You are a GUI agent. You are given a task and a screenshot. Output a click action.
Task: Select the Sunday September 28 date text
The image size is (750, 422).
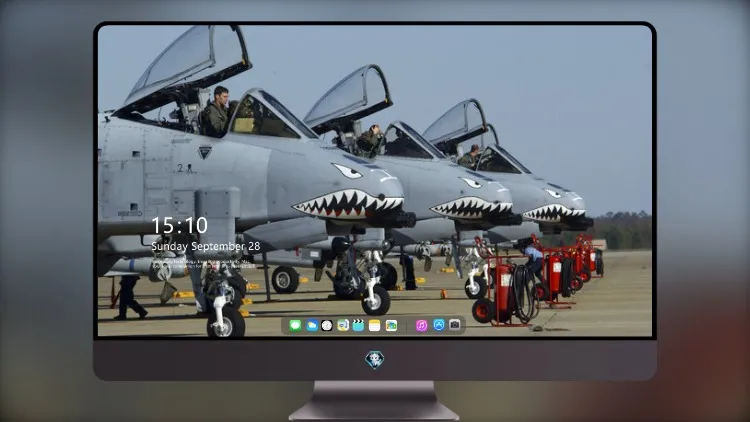click(x=206, y=246)
